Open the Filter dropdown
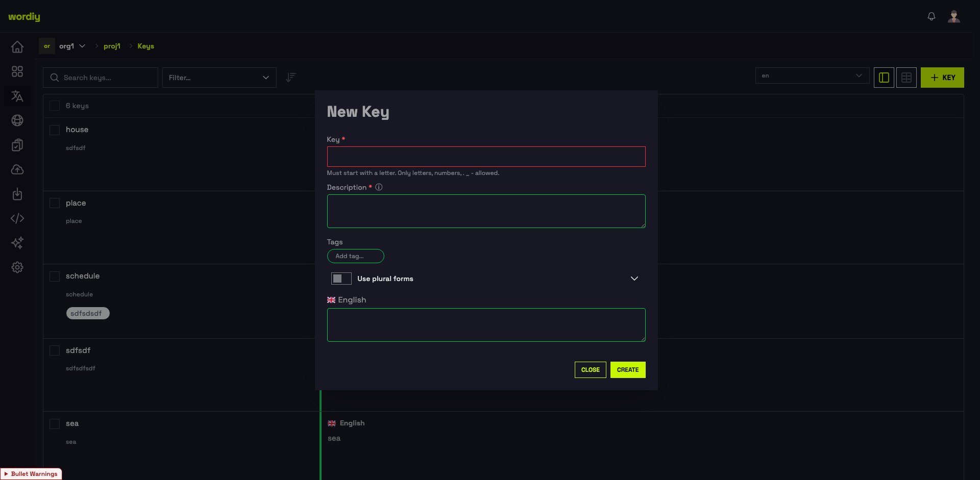Viewport: 980px width, 480px height. tap(219, 78)
